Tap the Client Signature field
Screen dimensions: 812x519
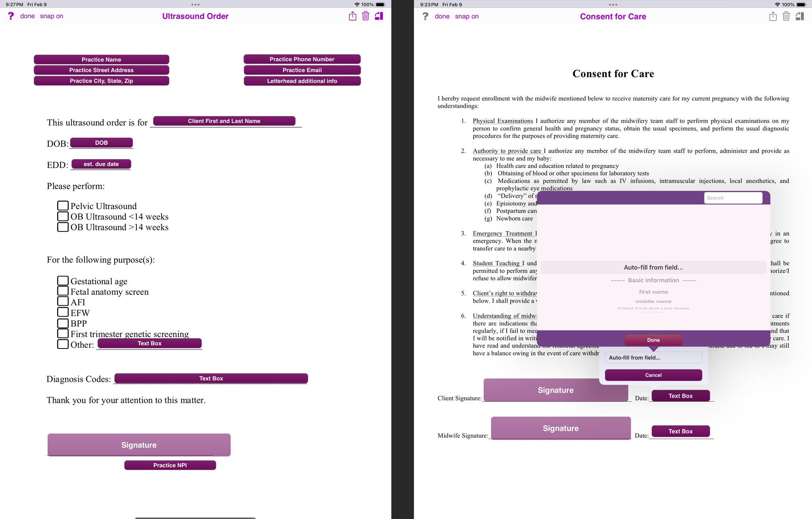click(x=556, y=390)
